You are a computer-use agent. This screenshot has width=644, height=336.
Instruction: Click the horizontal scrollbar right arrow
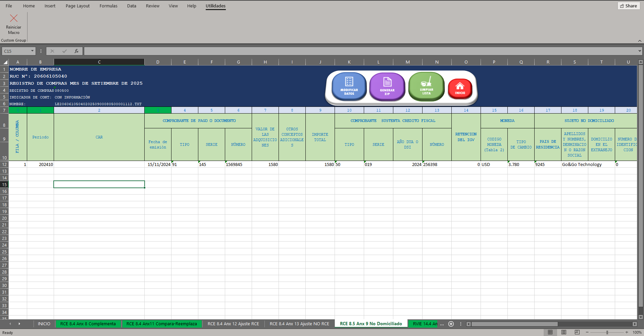click(x=635, y=324)
